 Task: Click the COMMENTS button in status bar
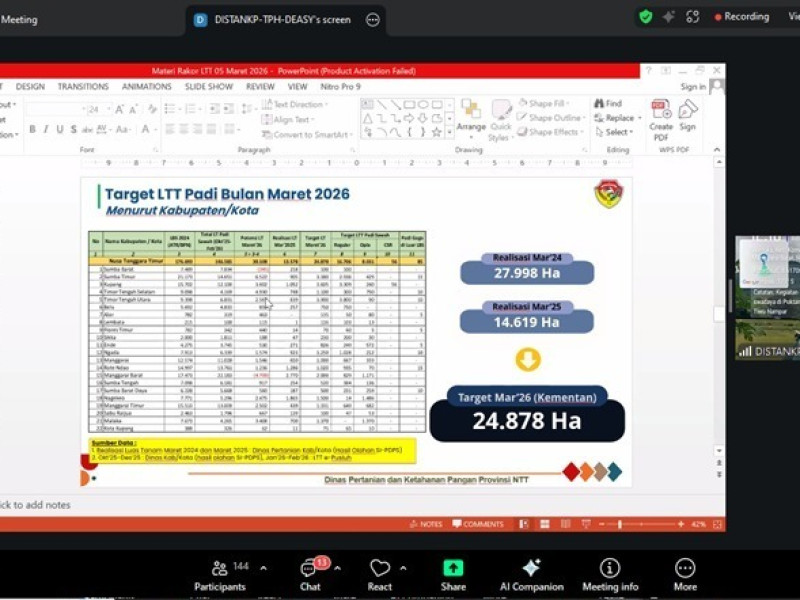click(x=478, y=524)
